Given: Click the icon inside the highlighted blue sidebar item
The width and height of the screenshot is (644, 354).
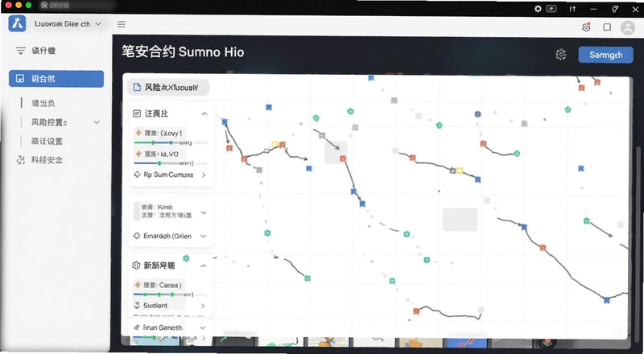Looking at the screenshot, I should click(19, 78).
